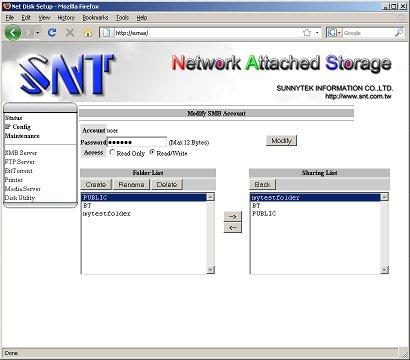This screenshot has width=410, height=360.
Task: Click the green Back navigation arrow
Action: pos(13,33)
